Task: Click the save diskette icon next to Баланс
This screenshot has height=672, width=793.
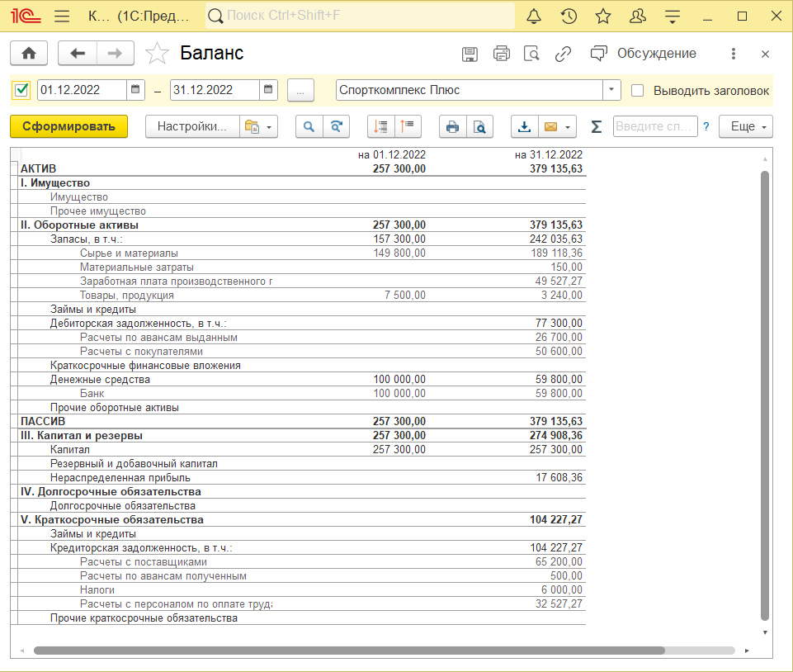Action: pyautogui.click(x=470, y=54)
